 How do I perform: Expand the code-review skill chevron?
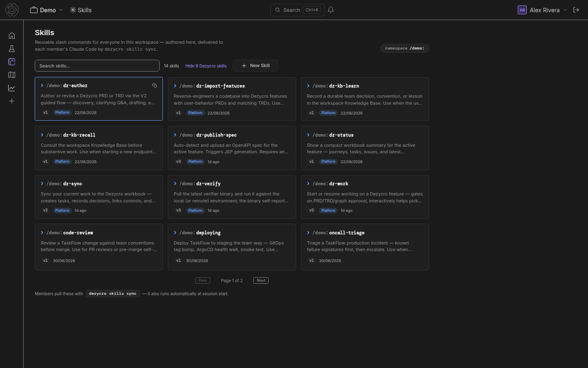click(42, 233)
